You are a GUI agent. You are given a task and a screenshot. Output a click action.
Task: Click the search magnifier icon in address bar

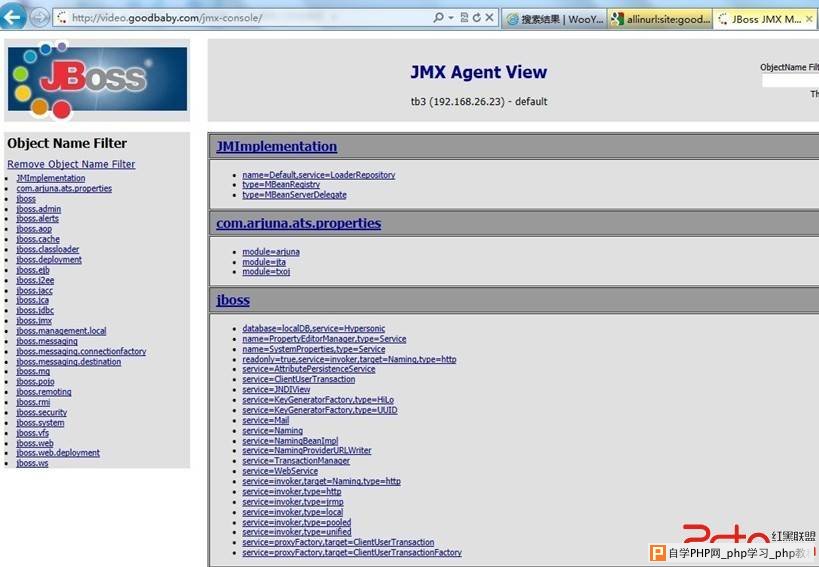(438, 17)
